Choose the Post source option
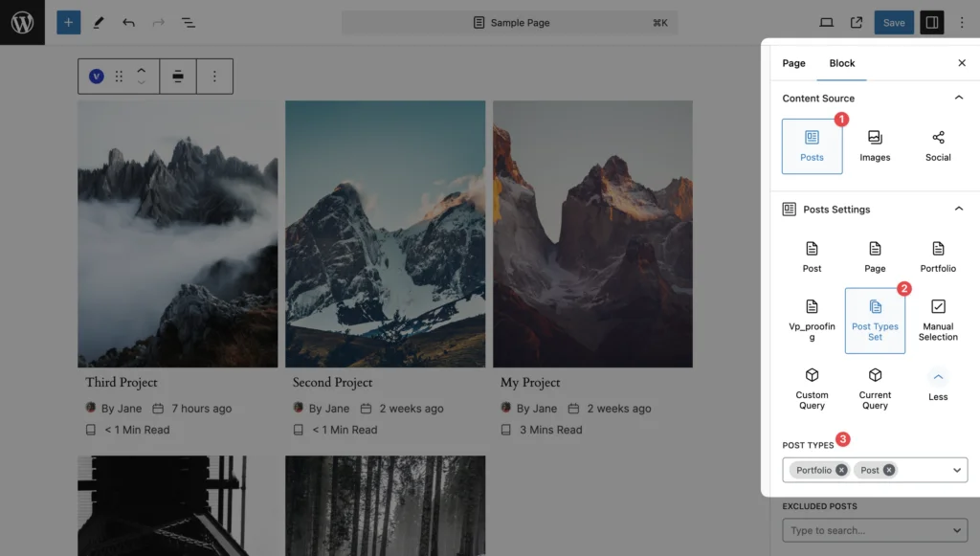Image resolution: width=980 pixels, height=556 pixels. click(x=812, y=257)
